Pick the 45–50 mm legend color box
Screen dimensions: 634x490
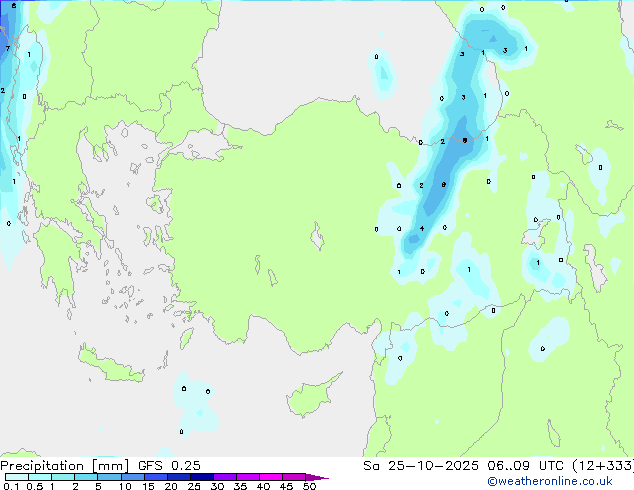(294, 477)
